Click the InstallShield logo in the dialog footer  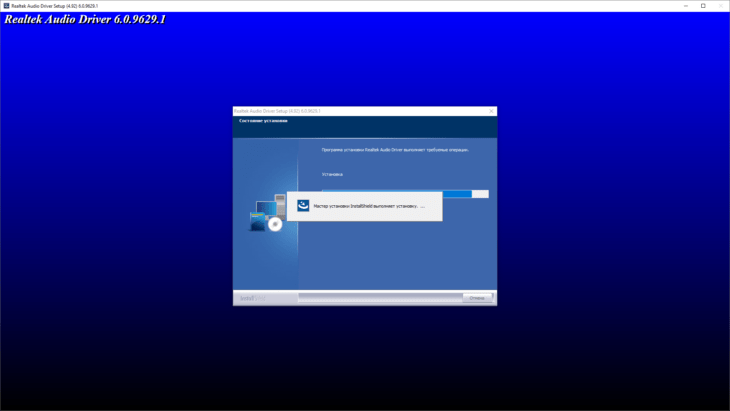[x=253, y=298]
